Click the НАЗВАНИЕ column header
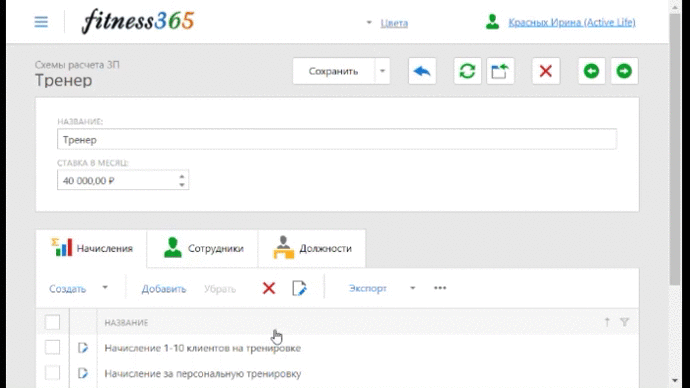Viewport: 690px width, 388px height. click(x=126, y=323)
